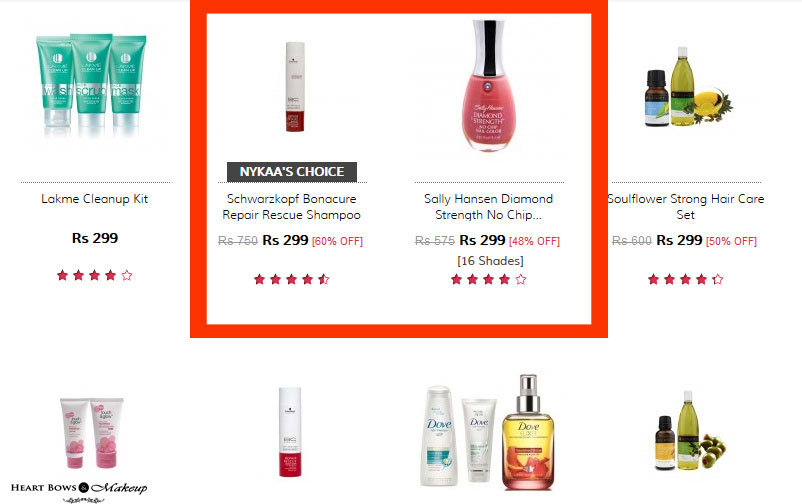
Task: Click the Touch & Glow face wash tubes image
Action: [x=91, y=433]
